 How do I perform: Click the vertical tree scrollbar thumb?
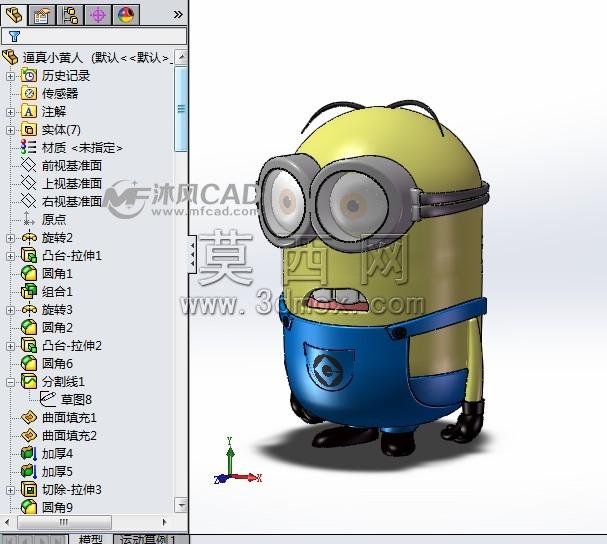pyautogui.click(x=181, y=109)
